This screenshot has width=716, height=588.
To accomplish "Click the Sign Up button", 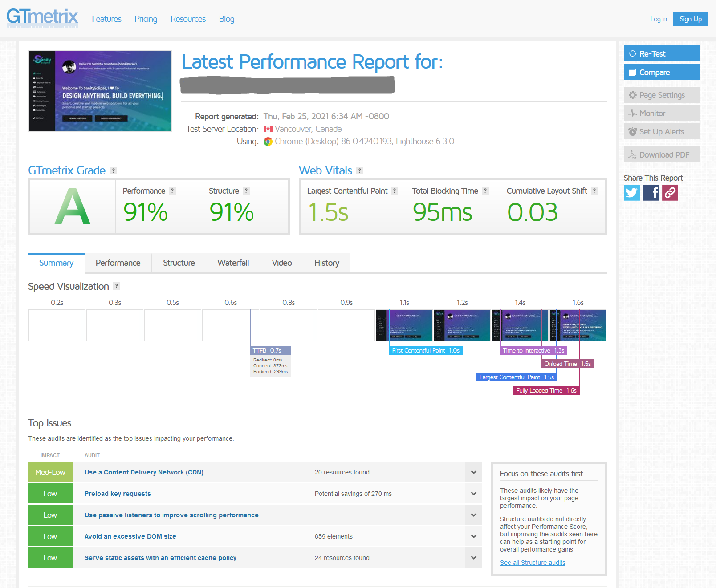I will [x=690, y=19].
